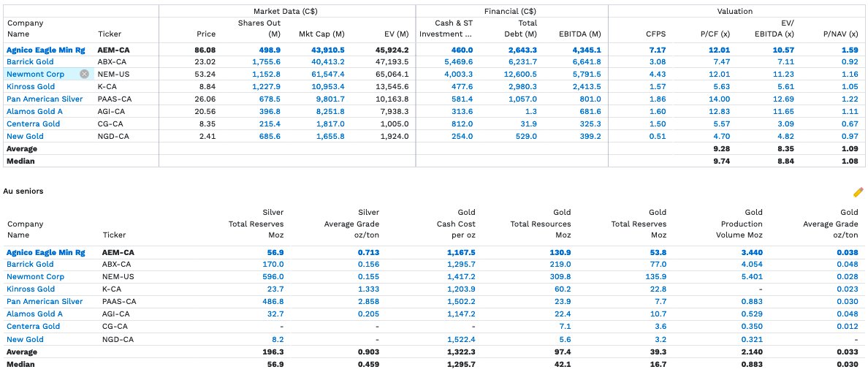Screen dimensions: 868x372
Task: Open Centerra Gold link in top table
Action: [x=33, y=124]
